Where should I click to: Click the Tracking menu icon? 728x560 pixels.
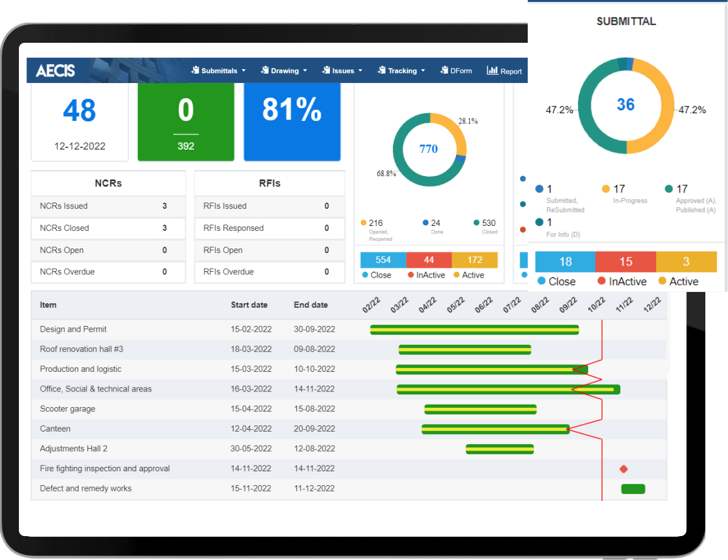coord(382,70)
